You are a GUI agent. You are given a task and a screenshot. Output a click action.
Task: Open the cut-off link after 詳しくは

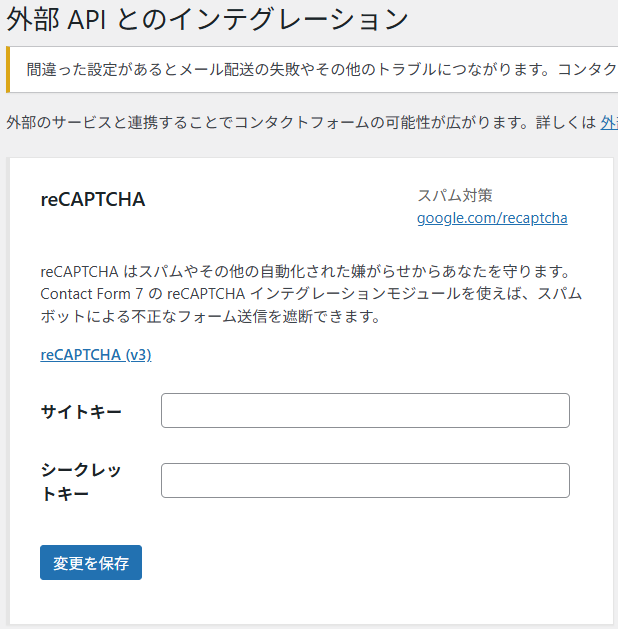[x=608, y=123]
